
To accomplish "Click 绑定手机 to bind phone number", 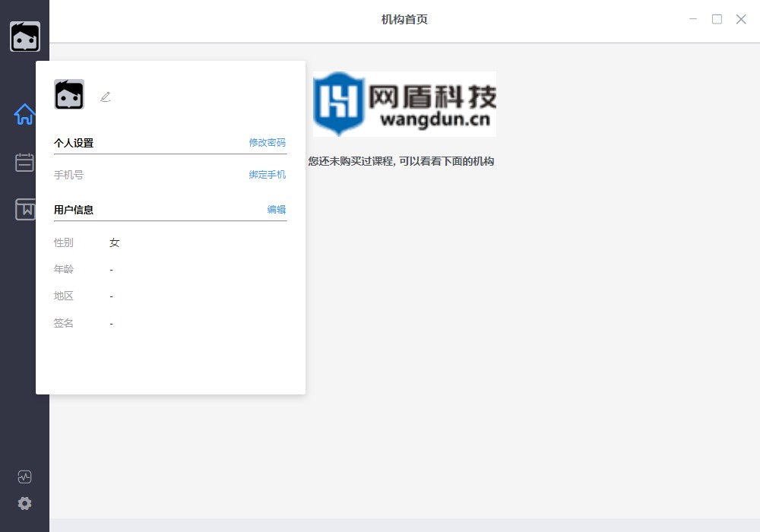I will pos(267,175).
